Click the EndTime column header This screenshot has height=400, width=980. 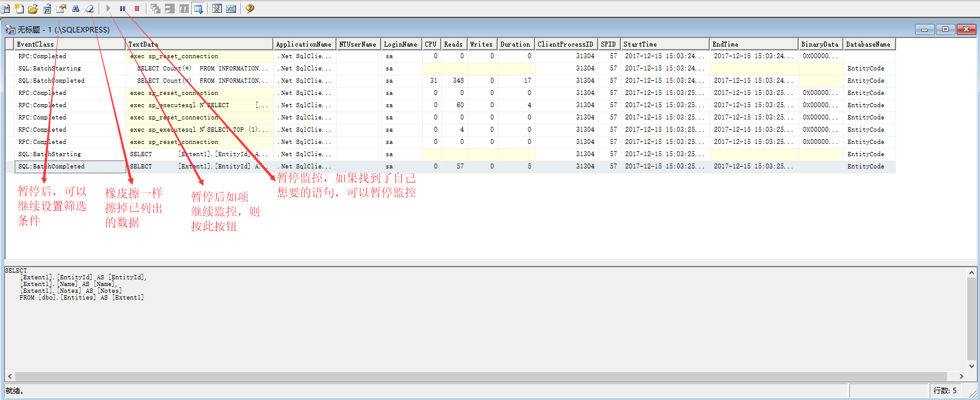point(754,44)
